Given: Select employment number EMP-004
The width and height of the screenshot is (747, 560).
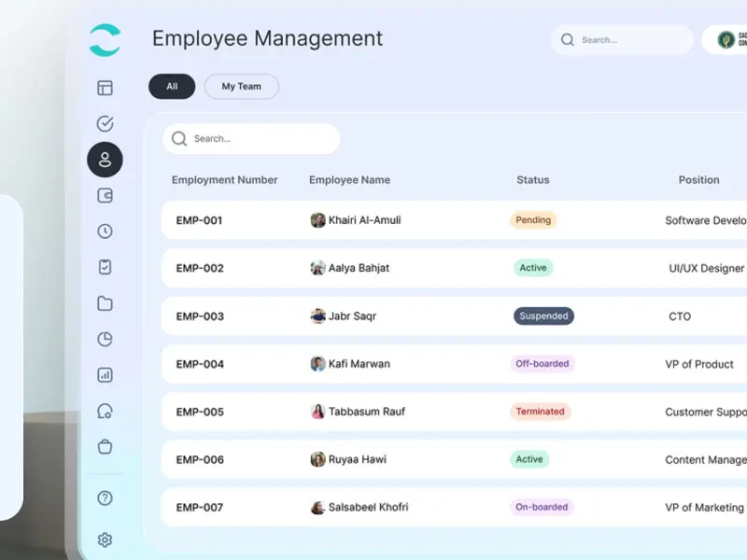Looking at the screenshot, I should point(200,364).
